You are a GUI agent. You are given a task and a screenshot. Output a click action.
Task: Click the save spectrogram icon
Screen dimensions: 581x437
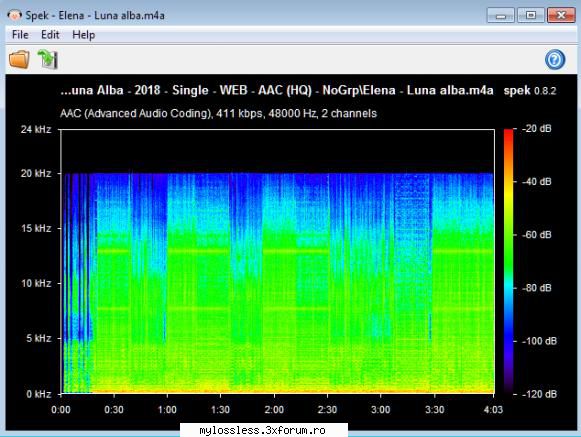tap(48, 59)
